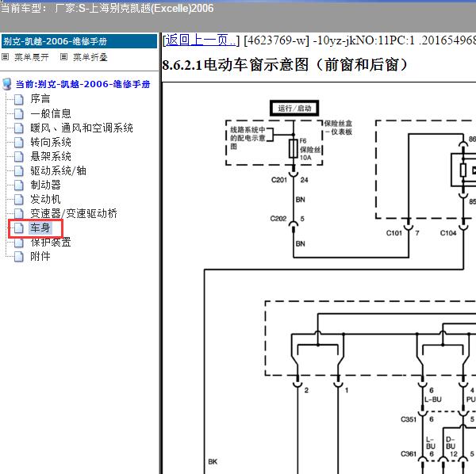Open 暖风、通风和空调系统 chapter
The image size is (476, 474).
(82, 128)
